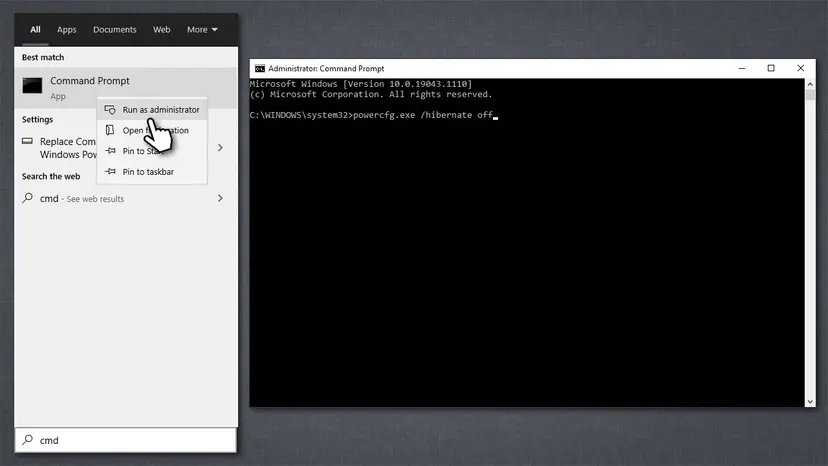
Task: Click the search icon beside cmd web result
Action: point(27,198)
